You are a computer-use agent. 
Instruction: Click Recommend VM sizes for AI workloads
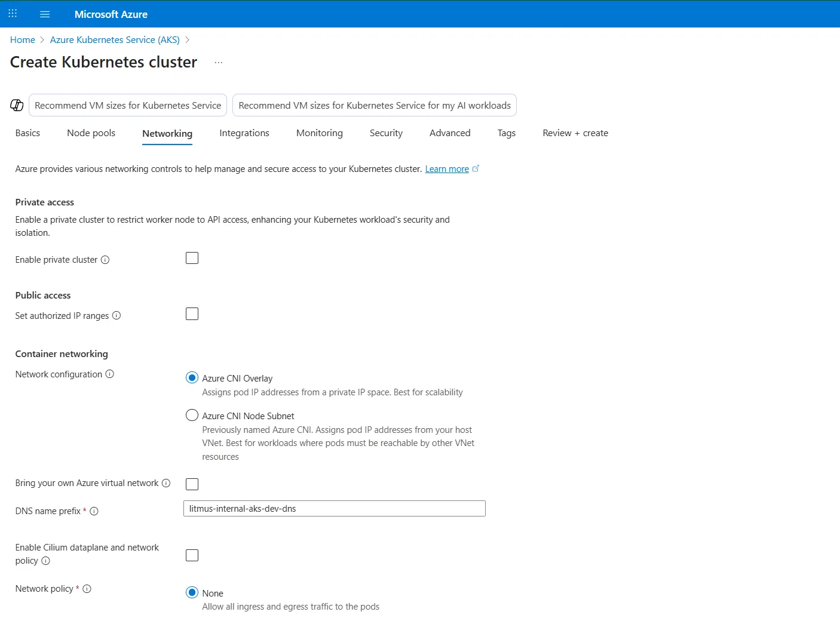point(375,105)
